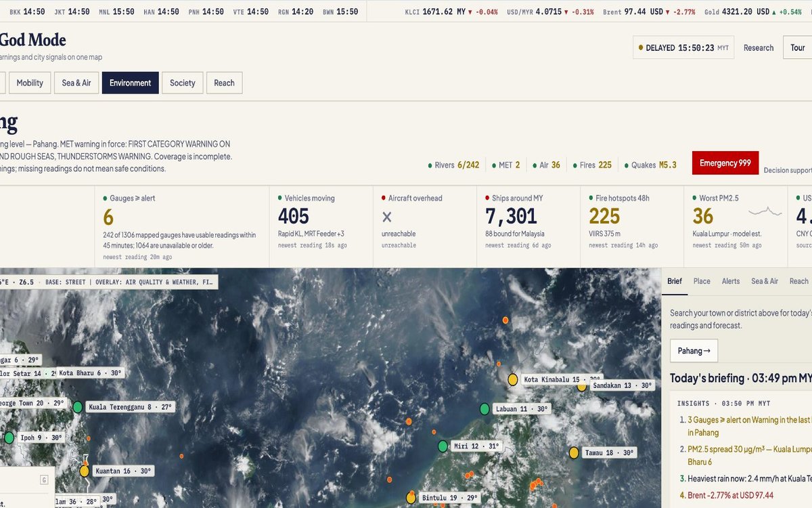
Task: Click the MET 2 status chip
Action: click(x=505, y=165)
